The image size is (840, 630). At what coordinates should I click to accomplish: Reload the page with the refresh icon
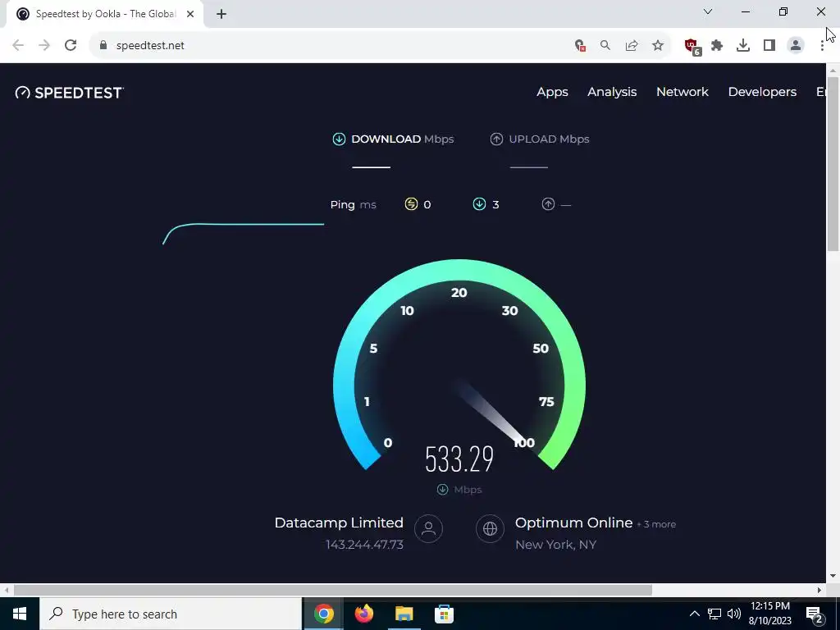click(x=71, y=46)
